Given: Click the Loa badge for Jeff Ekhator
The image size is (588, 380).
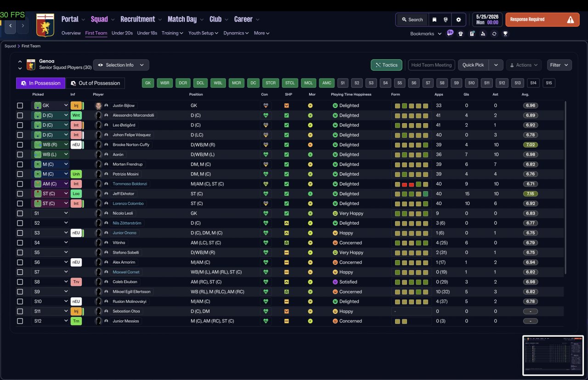Looking at the screenshot, I should tap(76, 193).
